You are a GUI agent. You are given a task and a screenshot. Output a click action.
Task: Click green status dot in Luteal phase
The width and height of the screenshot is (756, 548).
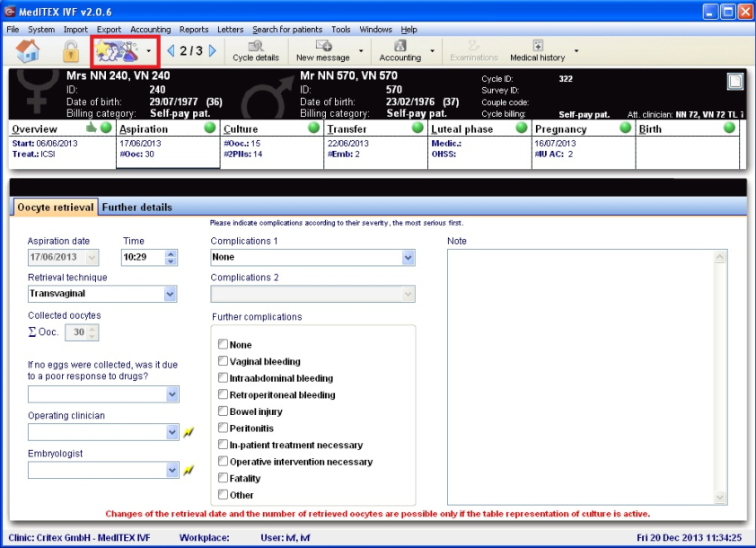pyautogui.click(x=522, y=128)
